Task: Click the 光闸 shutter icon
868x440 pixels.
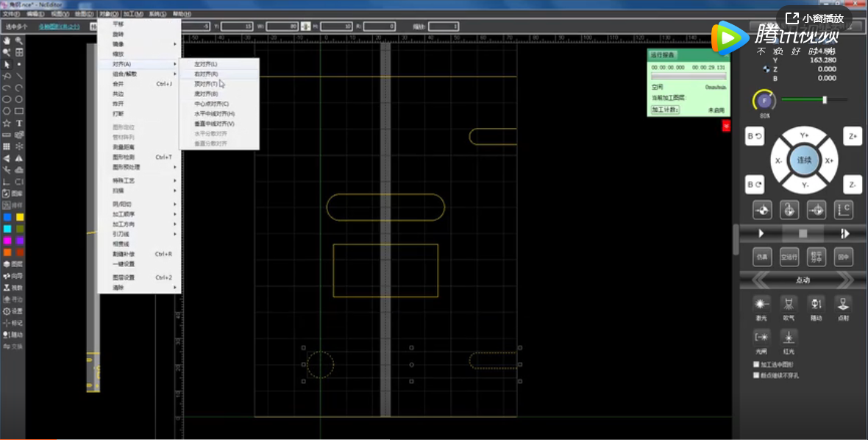Action: click(x=761, y=338)
